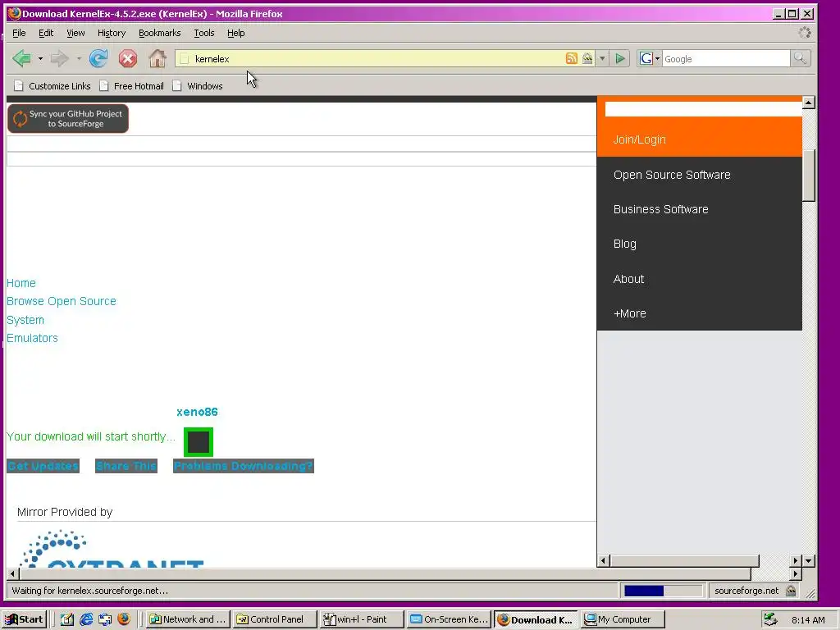Click the sidebar search input at top
The image size is (840, 630).
coord(703,109)
